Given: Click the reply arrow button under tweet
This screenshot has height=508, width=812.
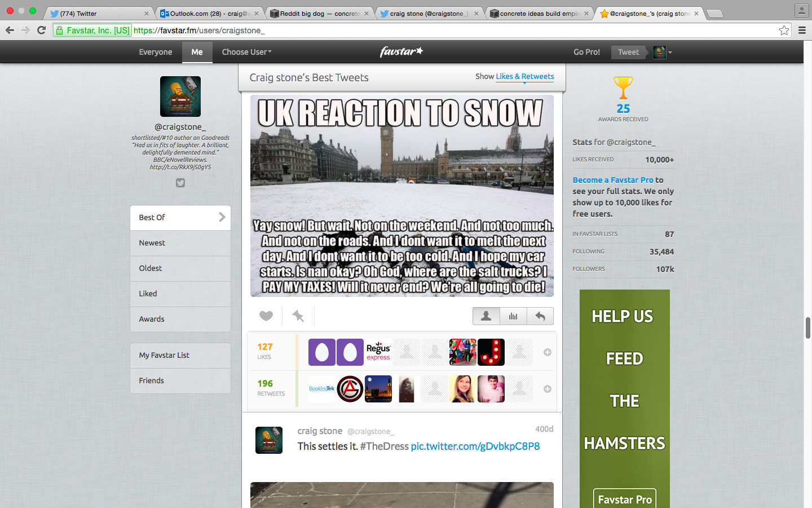Looking at the screenshot, I should [540, 316].
